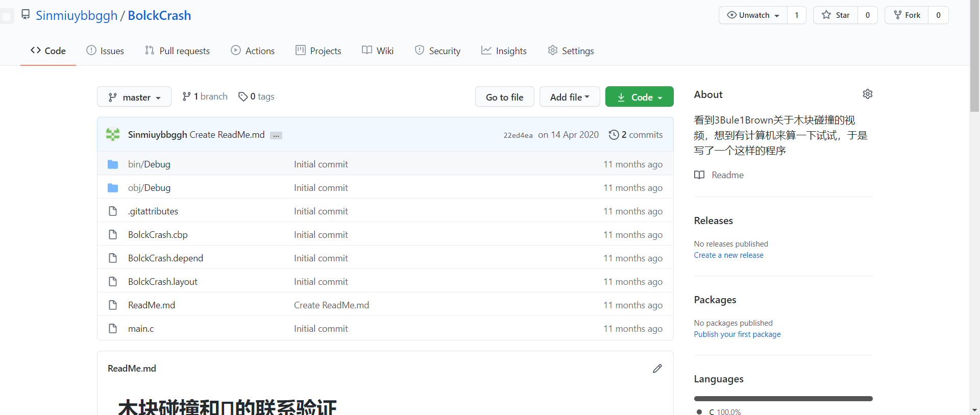Viewport: 980px width, 415px height.
Task: View the 1 branch link
Action: [x=205, y=96]
